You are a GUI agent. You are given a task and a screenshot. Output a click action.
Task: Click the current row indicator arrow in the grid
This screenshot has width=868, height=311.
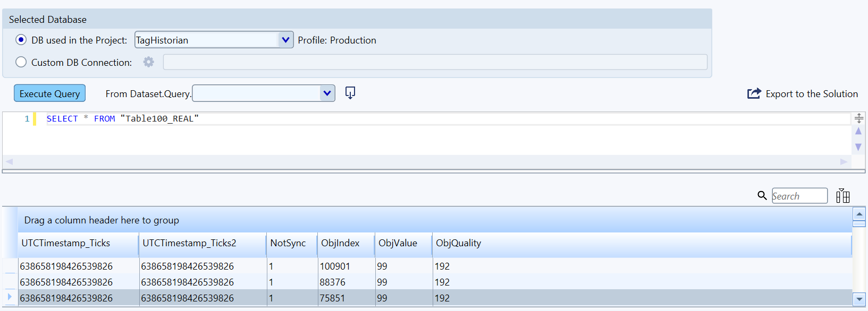tap(10, 297)
